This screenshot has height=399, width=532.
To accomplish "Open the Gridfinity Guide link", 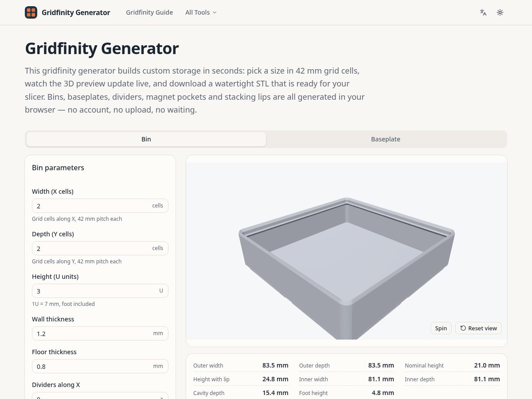I will point(149,12).
